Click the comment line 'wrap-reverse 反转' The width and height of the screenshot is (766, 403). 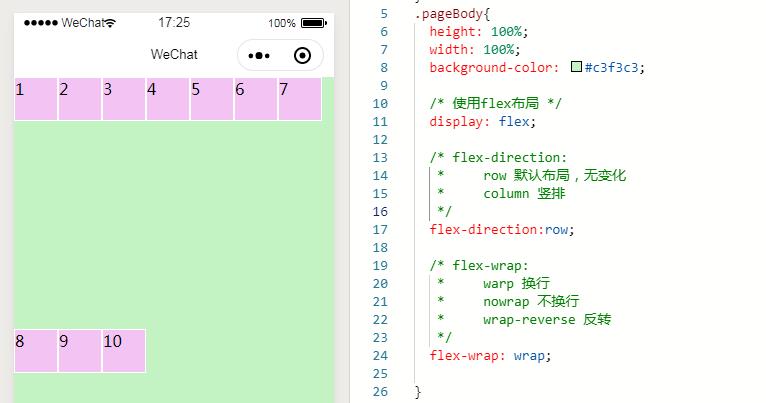tap(547, 319)
